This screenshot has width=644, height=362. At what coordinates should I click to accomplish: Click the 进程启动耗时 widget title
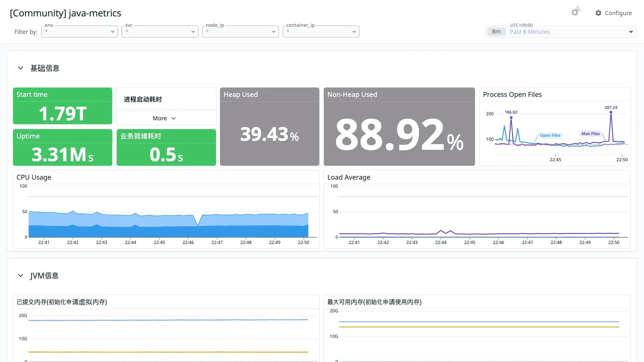click(143, 99)
